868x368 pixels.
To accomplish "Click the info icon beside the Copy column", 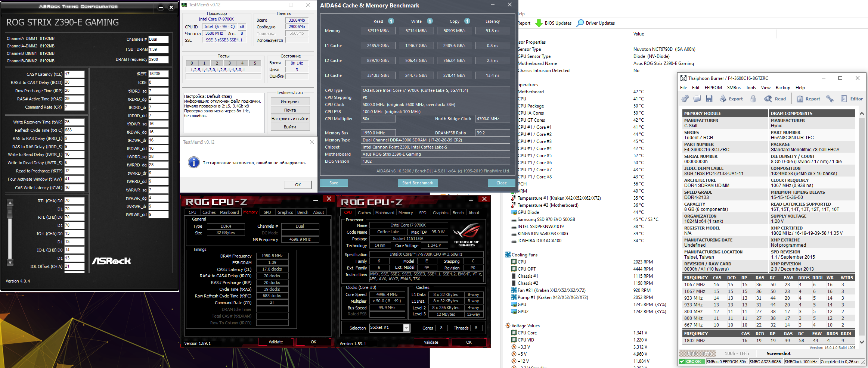I will (x=467, y=21).
